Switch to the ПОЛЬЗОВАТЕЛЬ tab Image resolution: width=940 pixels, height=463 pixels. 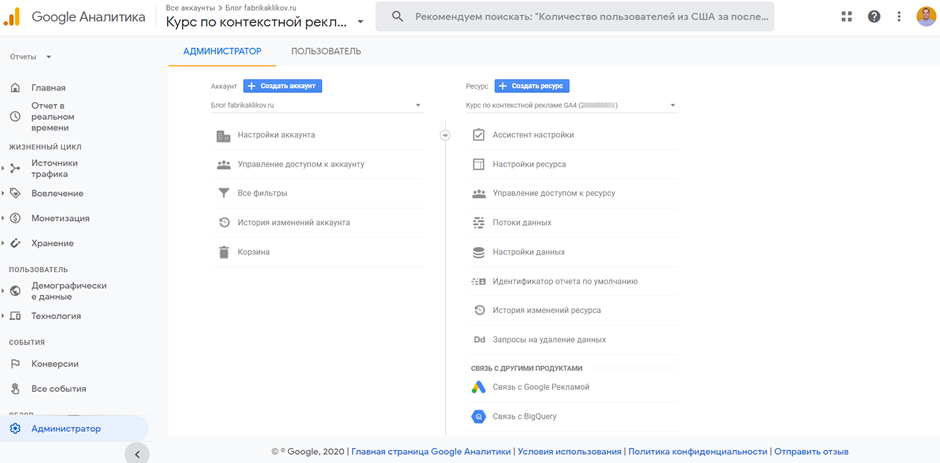click(x=326, y=52)
